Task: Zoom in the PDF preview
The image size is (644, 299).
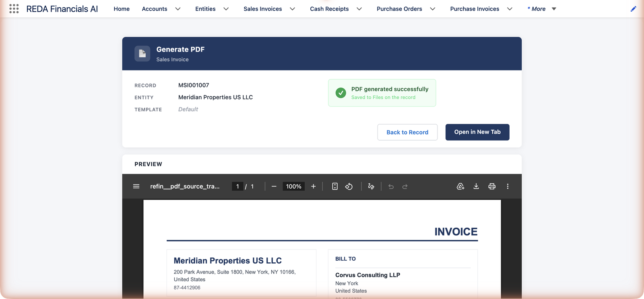Action: coord(314,187)
